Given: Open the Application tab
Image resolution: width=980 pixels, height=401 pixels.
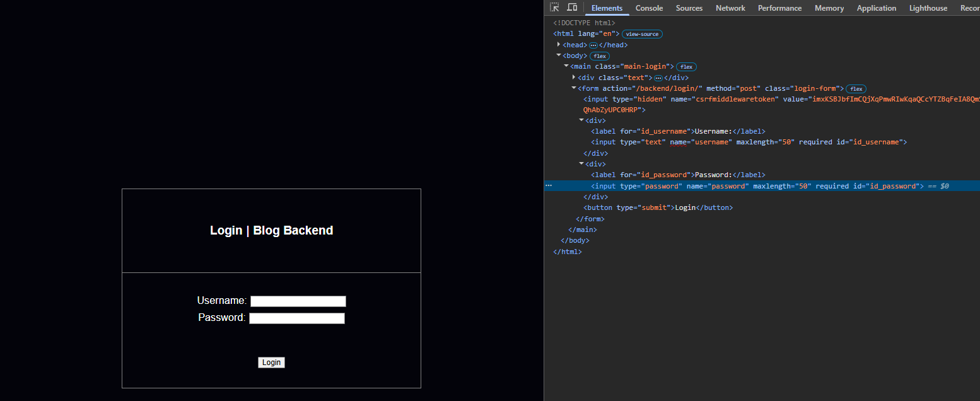Looking at the screenshot, I should 876,8.
